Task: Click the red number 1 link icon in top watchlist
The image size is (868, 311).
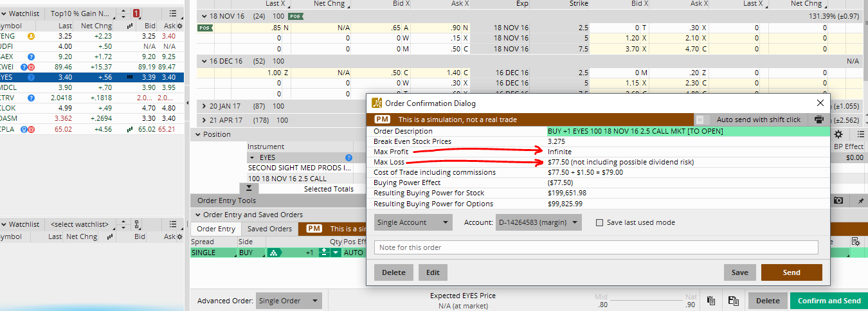Action: (136, 13)
